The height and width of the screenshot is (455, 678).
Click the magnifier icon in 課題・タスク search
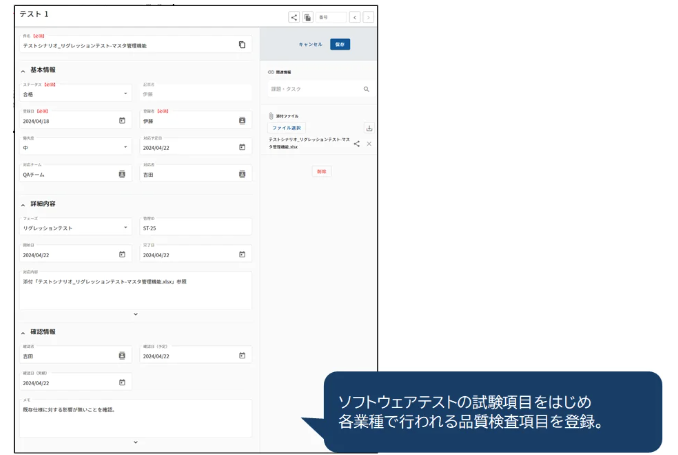[x=366, y=89]
